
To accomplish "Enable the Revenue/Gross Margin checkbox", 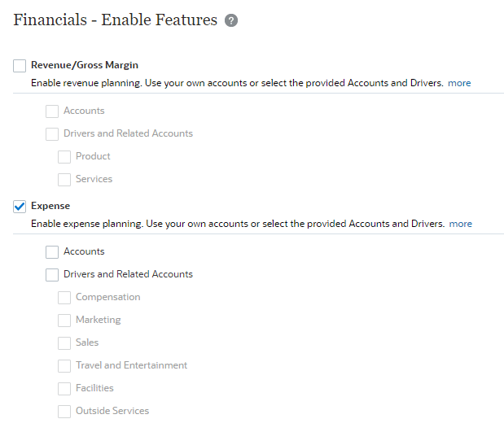I will tap(20, 66).
